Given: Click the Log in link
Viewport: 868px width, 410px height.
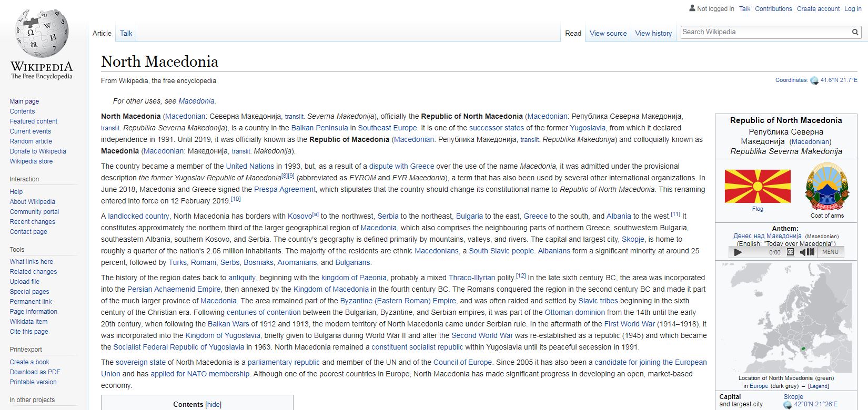Looking at the screenshot, I should 853,9.
